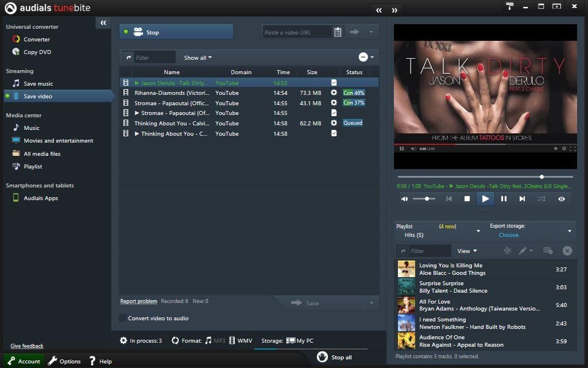The height and width of the screenshot is (368, 588).
Task: Open the playlist View dropdown
Action: pos(467,251)
